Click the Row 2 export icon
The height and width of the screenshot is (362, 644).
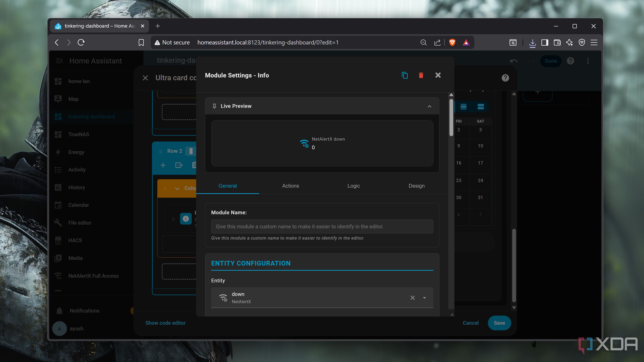pyautogui.click(x=179, y=165)
